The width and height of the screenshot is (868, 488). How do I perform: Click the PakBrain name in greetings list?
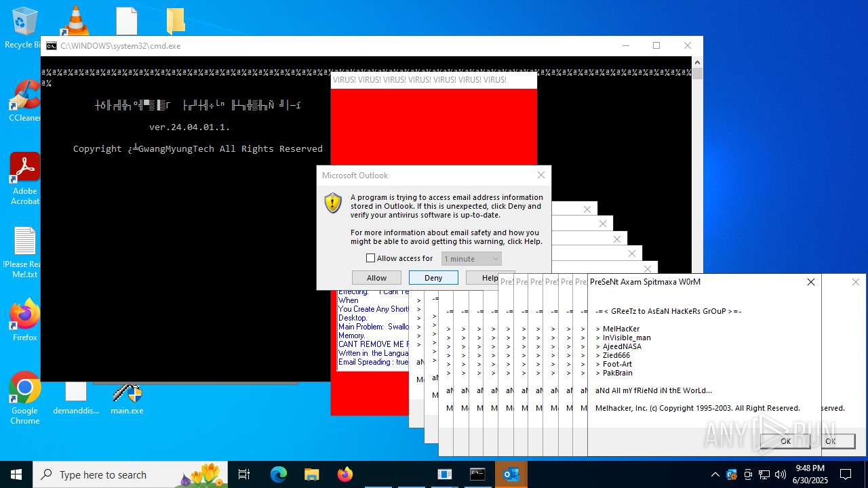(618, 373)
